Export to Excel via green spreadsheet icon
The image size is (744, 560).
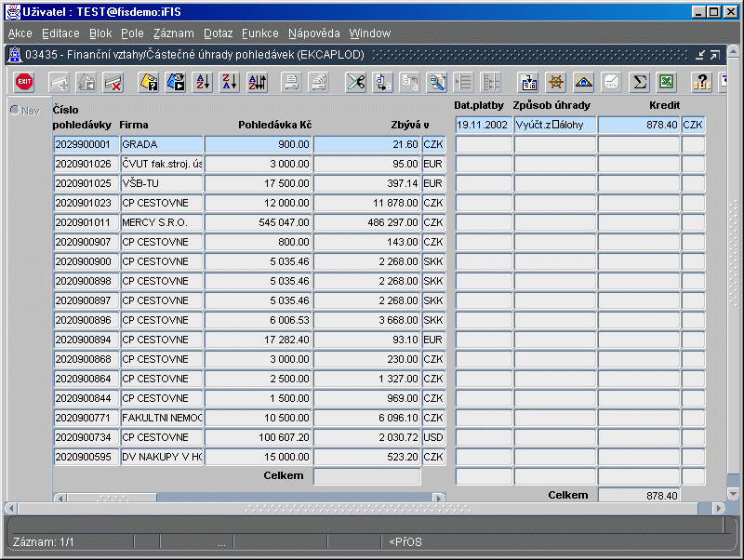pyautogui.click(x=666, y=82)
